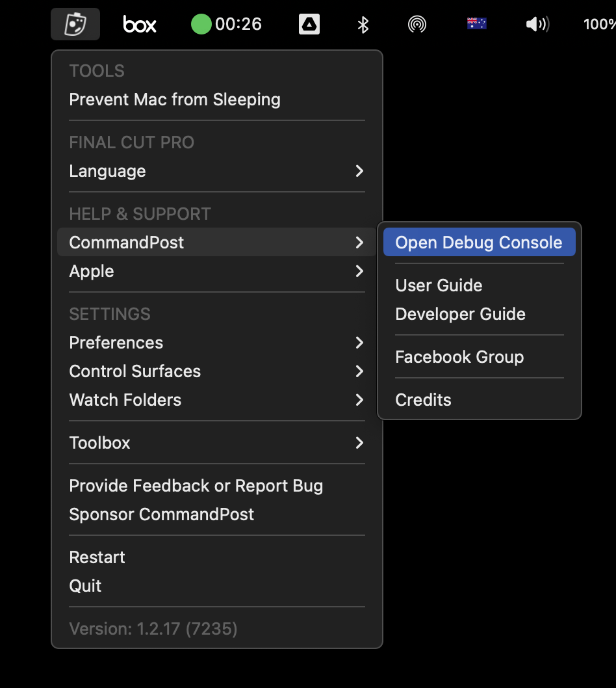616x688 pixels.
Task: Visit the Facebook Group
Action: pyautogui.click(x=479, y=357)
